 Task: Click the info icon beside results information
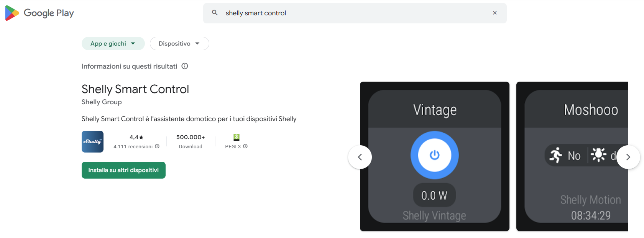coord(185,66)
